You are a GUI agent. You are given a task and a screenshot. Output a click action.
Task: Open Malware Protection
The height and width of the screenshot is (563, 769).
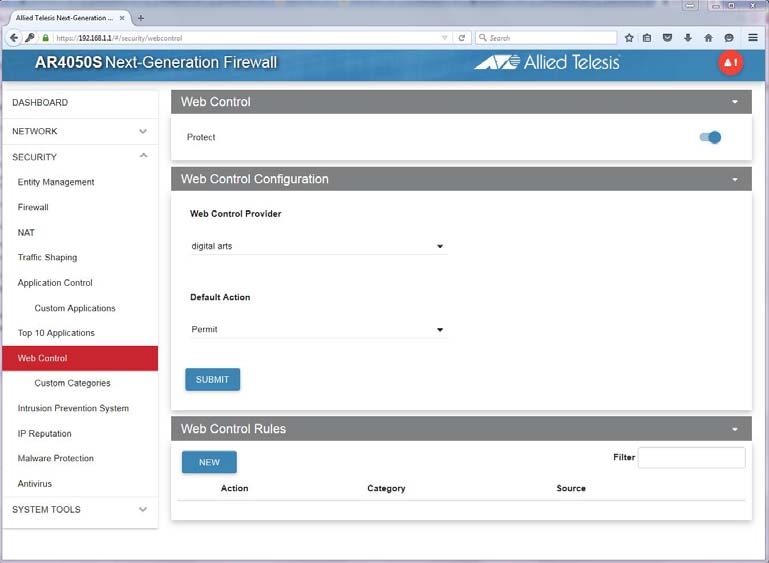(55, 459)
